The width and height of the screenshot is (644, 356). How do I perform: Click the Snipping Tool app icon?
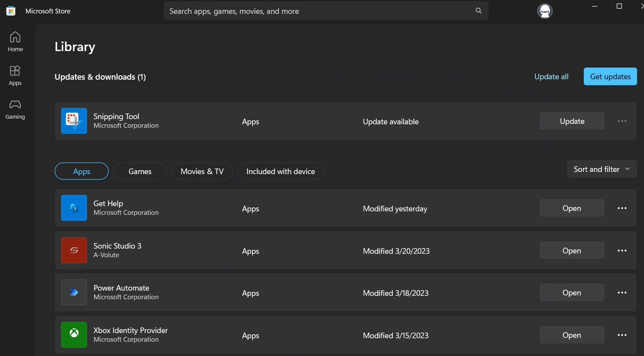pos(74,121)
